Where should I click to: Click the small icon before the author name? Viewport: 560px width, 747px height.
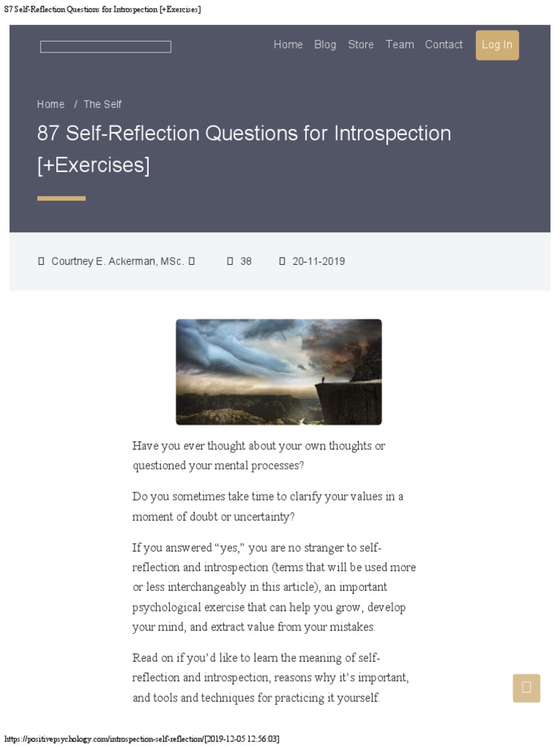click(42, 261)
